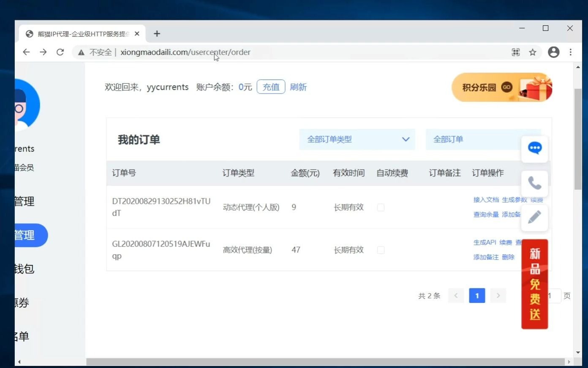Click the floating pencil feedback icon
Screen dimensions: 588x368
point(535,217)
